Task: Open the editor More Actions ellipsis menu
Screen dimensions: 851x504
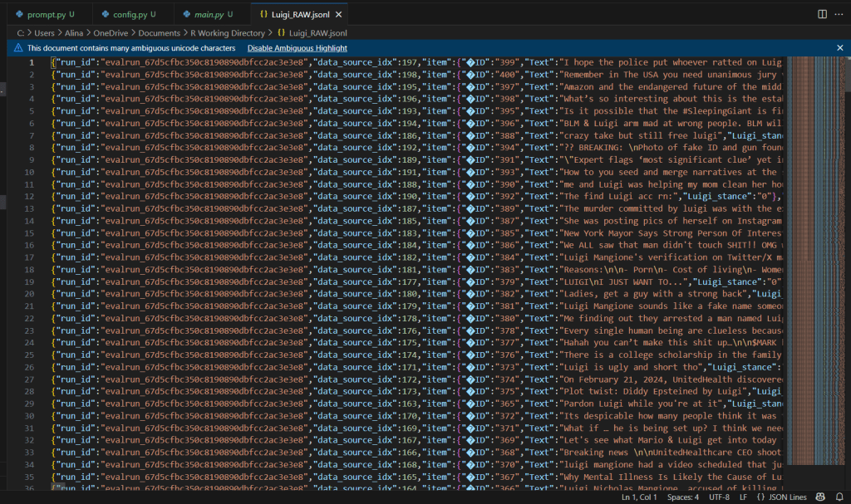Action: coord(839,14)
